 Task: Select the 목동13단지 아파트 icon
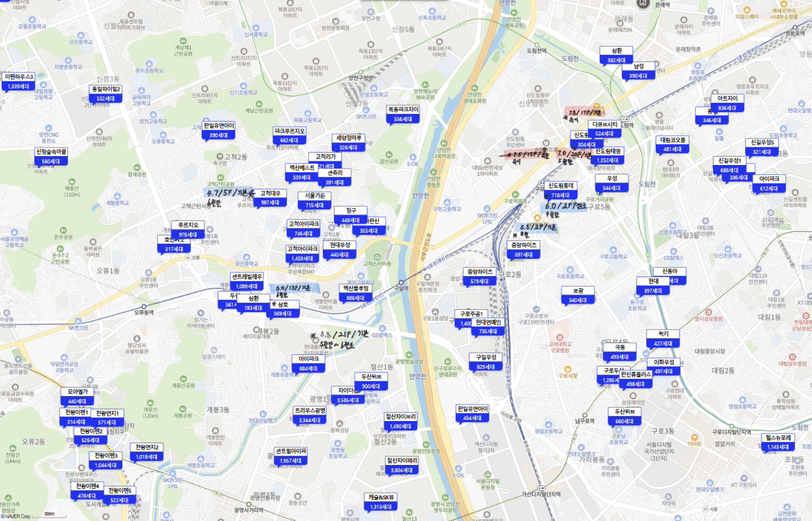click(x=370, y=44)
